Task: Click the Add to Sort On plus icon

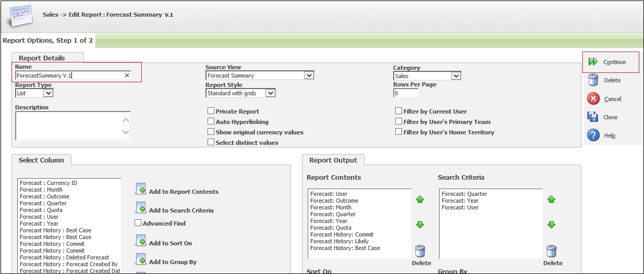Action: point(140,241)
